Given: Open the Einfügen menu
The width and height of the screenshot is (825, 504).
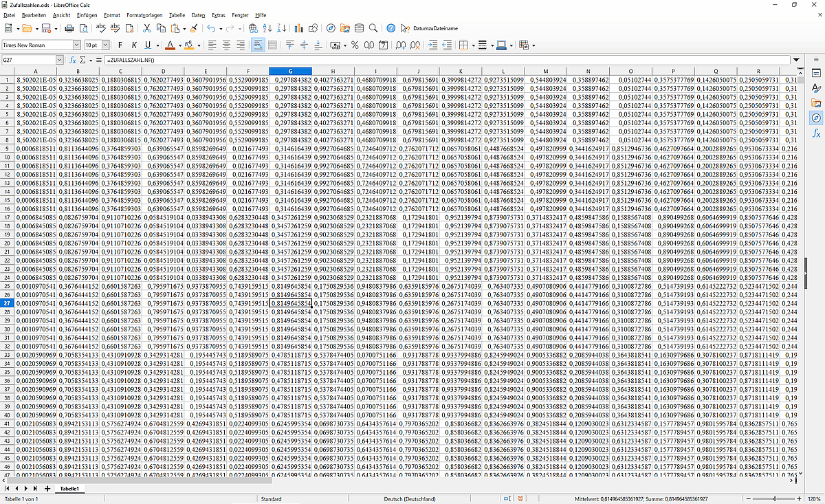Looking at the screenshot, I should (x=87, y=14).
